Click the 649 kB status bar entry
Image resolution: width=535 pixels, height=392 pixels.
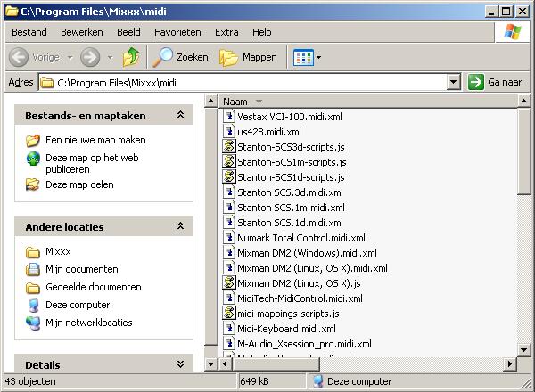tap(254, 381)
